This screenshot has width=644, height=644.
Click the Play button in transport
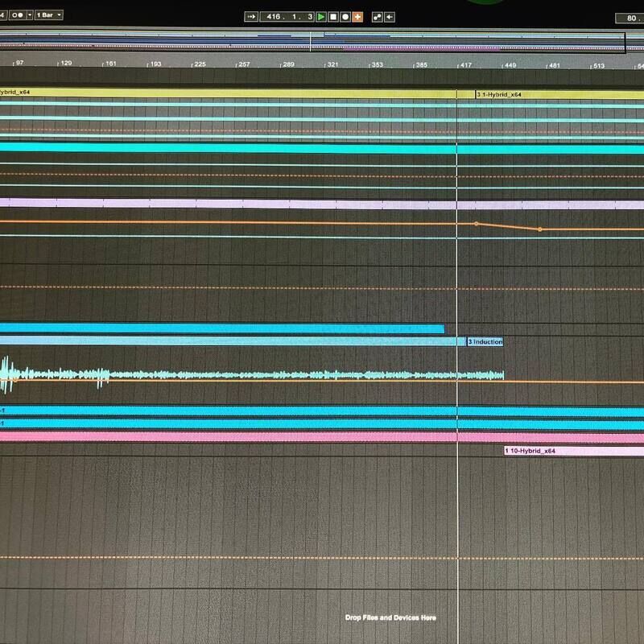pos(321,16)
